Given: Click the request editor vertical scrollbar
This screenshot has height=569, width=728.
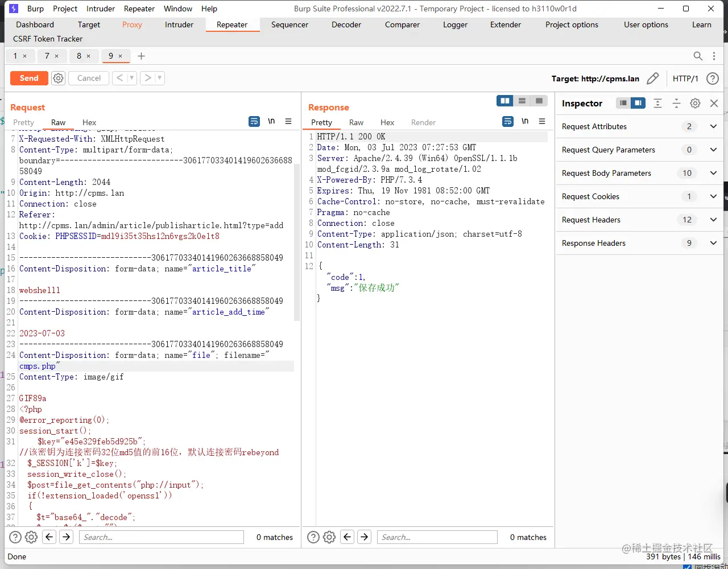Looking at the screenshot, I should pos(296,241).
